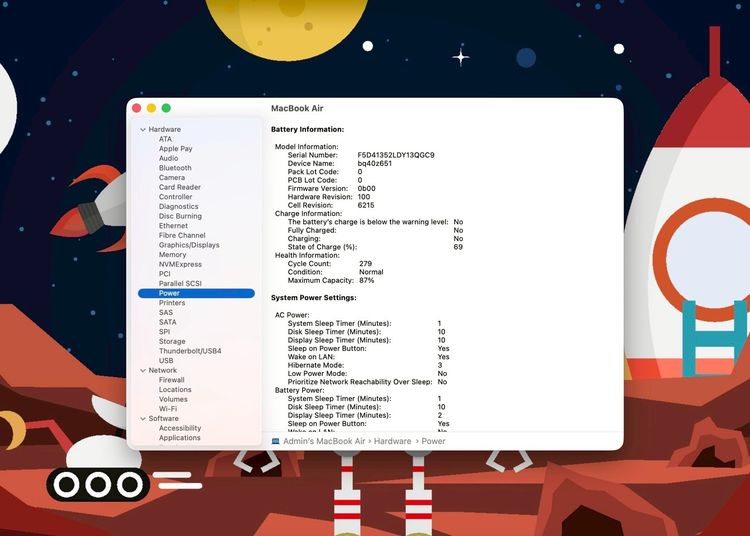Select Accessibility under Software
This screenshot has width=750, height=536.
tap(180, 428)
